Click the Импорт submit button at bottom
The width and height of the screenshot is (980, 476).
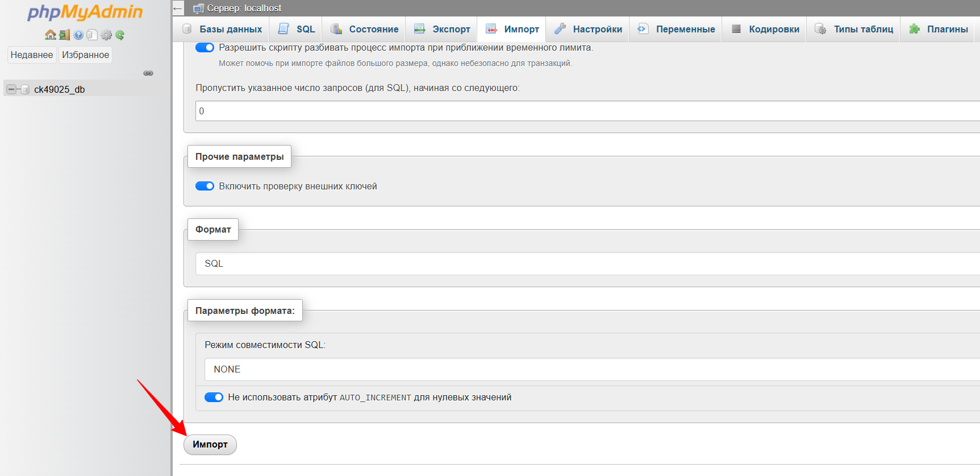tap(210, 445)
